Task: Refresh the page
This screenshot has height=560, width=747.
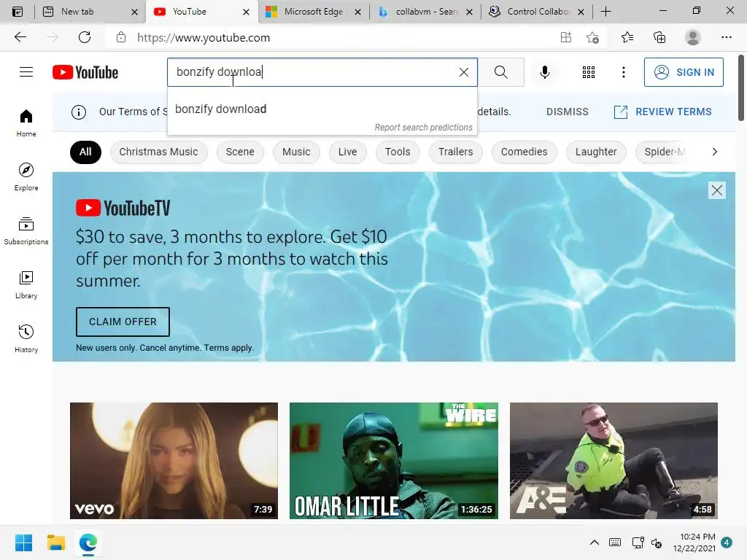Action: coord(85,37)
